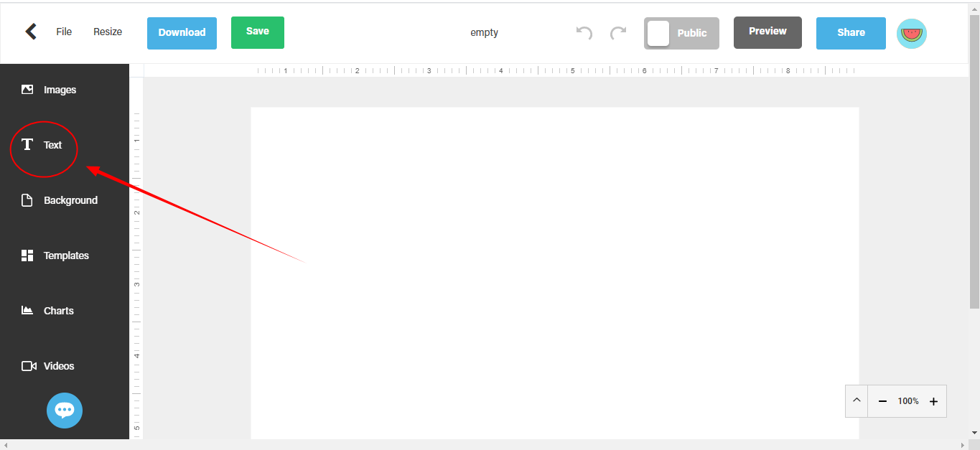The height and width of the screenshot is (450, 980).
Task: Click the horizontal scrollbar left arrow
Action: pyautogui.click(x=5, y=445)
